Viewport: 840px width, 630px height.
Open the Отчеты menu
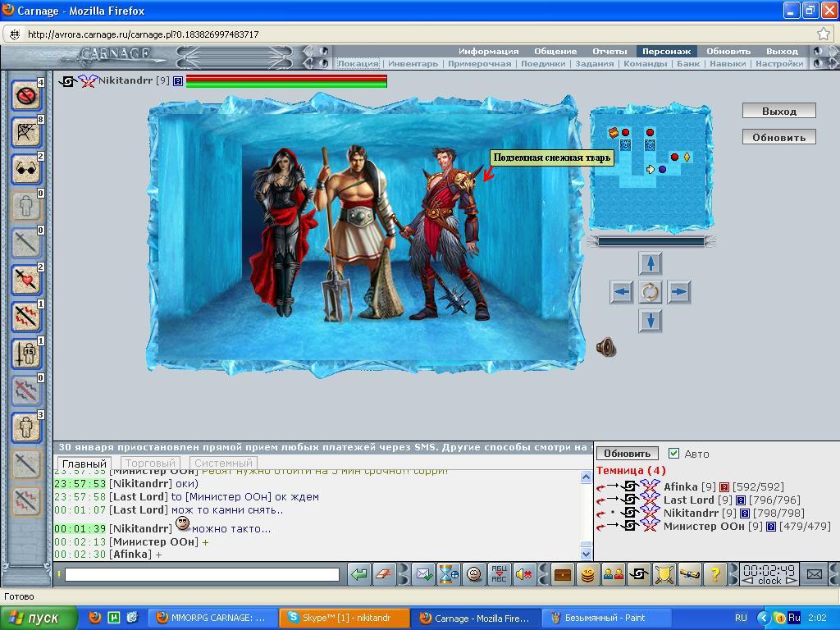[609, 52]
